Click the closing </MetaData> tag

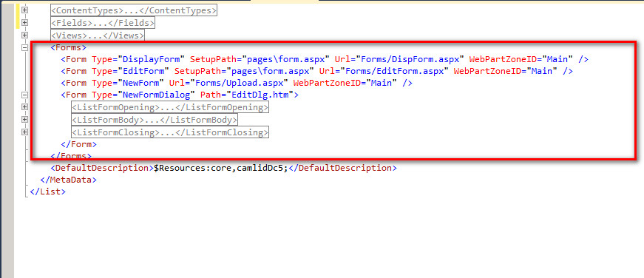(x=68, y=180)
